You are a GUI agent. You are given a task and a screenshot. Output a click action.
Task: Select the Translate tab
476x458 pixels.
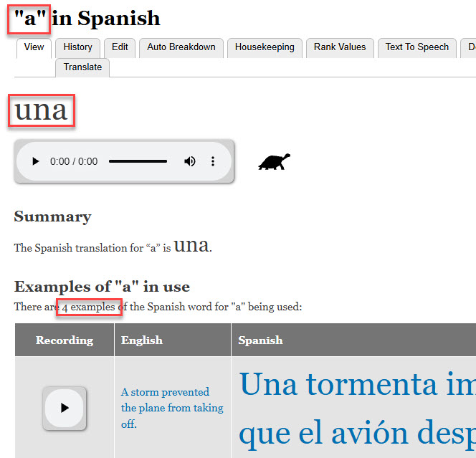[x=82, y=67]
